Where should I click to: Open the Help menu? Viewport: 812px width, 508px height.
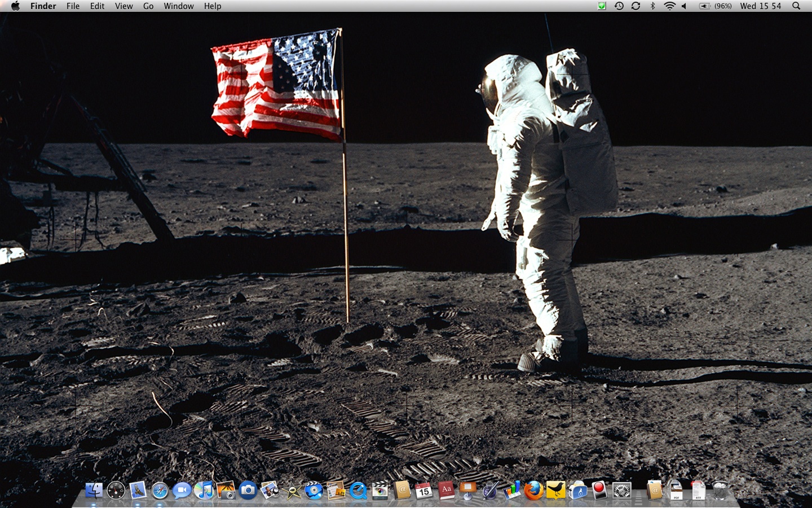point(213,6)
